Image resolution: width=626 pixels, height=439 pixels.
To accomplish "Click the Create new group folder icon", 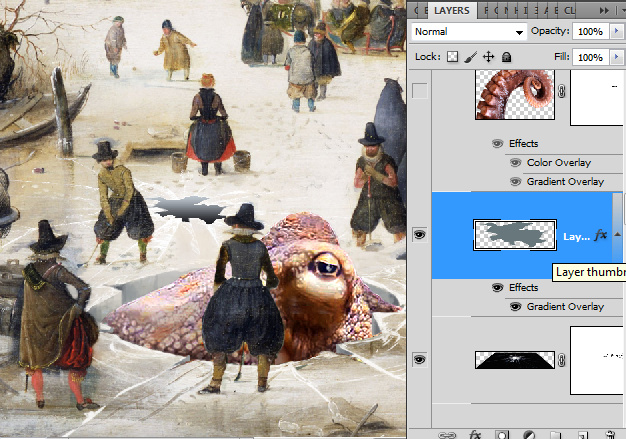I will [556, 435].
